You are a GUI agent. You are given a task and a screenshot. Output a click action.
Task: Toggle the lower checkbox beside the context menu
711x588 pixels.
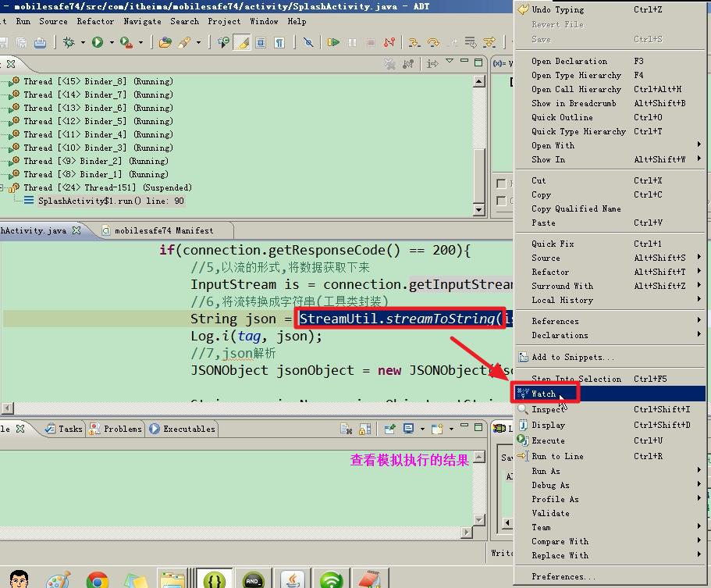pyautogui.click(x=501, y=201)
